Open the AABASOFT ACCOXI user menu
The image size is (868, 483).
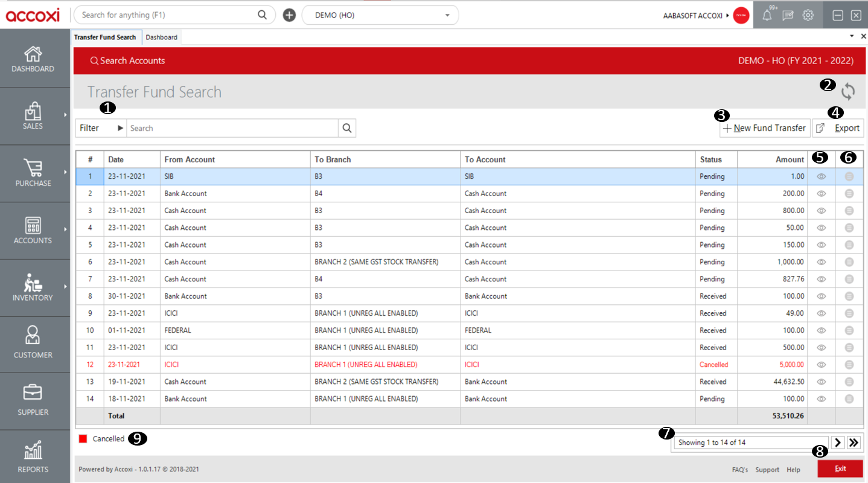click(695, 16)
